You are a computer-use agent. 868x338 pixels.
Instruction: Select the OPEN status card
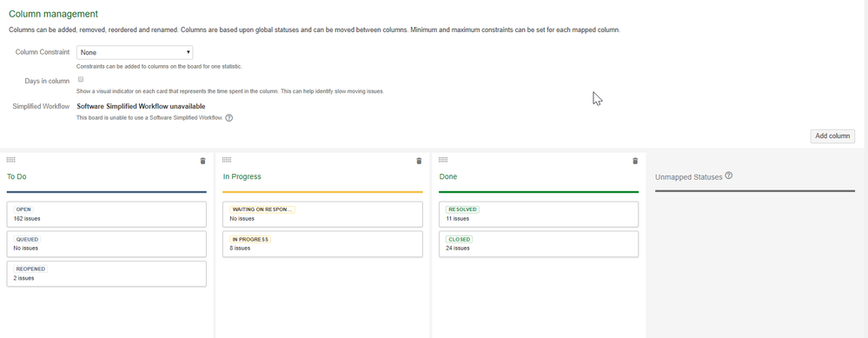(x=107, y=214)
